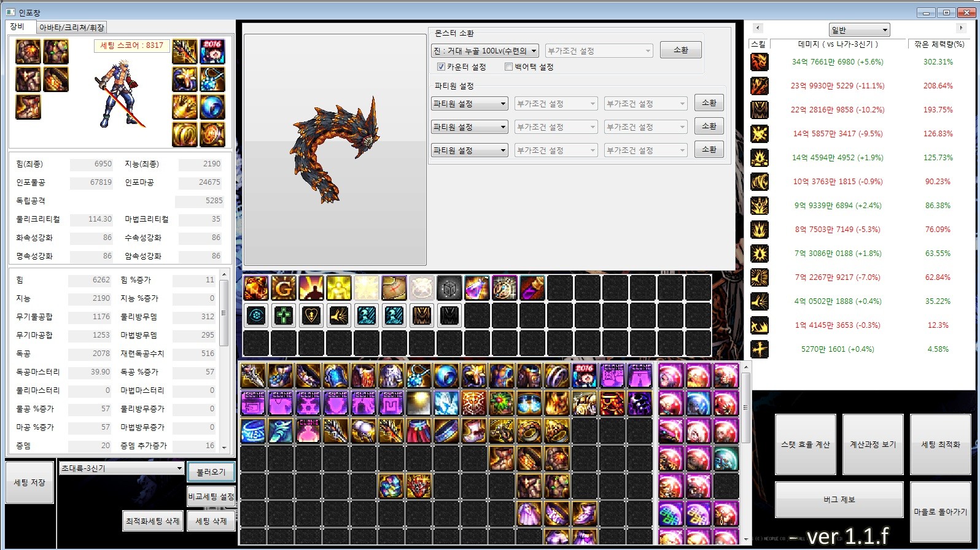Enable the 카운터 설정 checkbox
The image size is (980, 550).
[441, 67]
